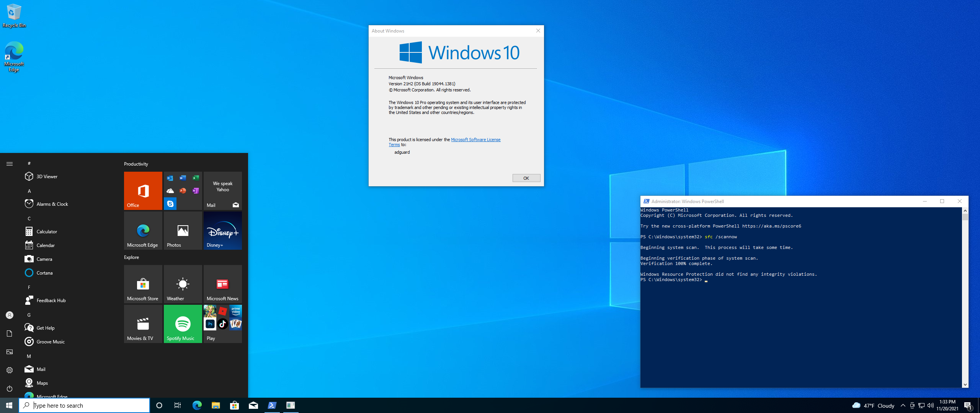Open File Explorer from the taskbar

click(216, 405)
